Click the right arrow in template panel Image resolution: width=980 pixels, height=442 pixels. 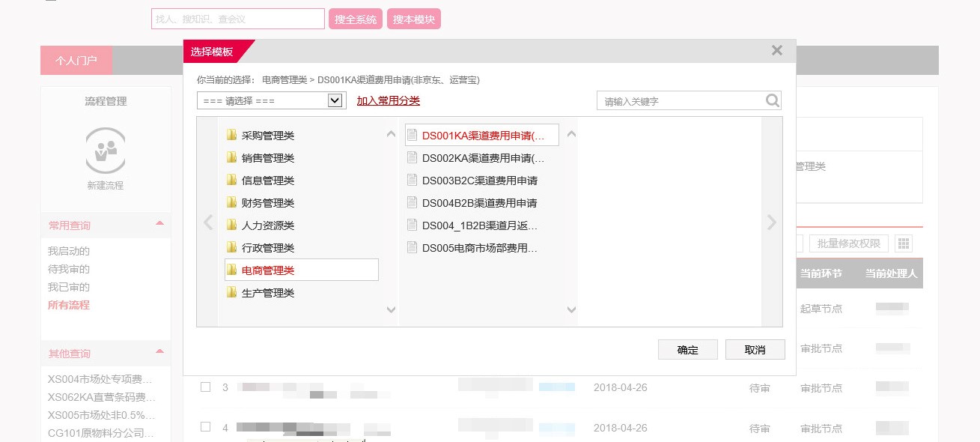[x=771, y=222]
